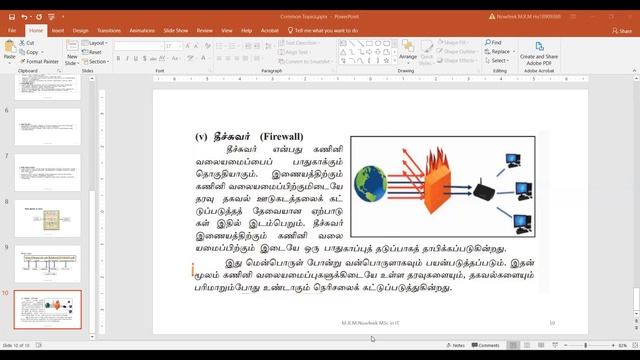The height and width of the screenshot is (360, 640).
Task: Select slide 8 thumbnail
Action: click(x=48, y=218)
